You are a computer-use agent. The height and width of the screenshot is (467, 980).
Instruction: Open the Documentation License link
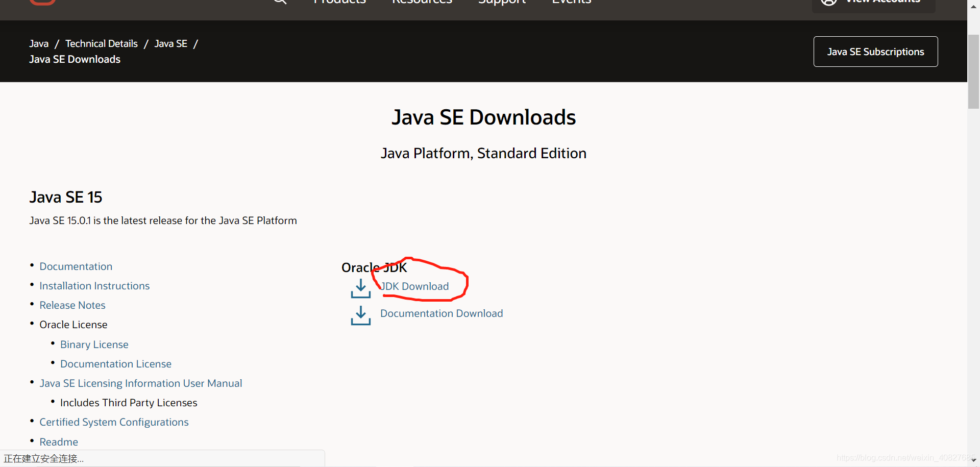(x=116, y=364)
